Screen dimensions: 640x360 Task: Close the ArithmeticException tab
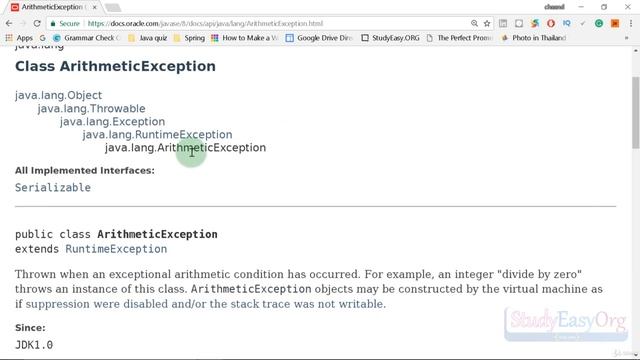point(94,7)
